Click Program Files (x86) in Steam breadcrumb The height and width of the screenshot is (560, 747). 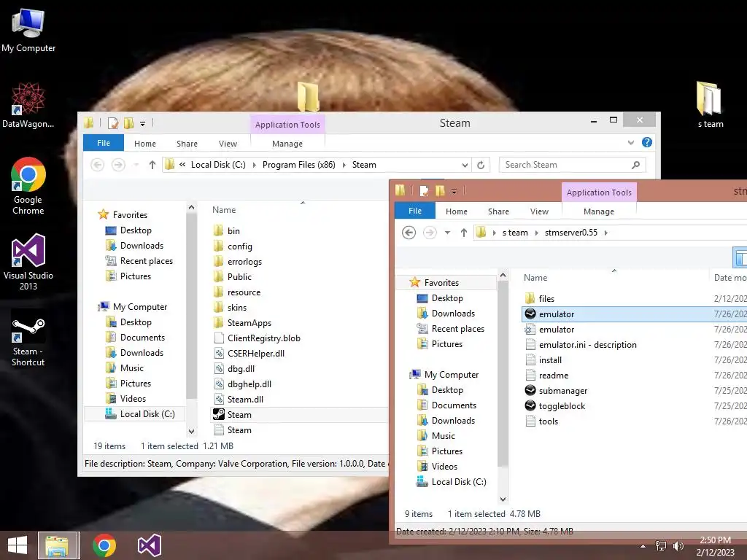pos(298,165)
